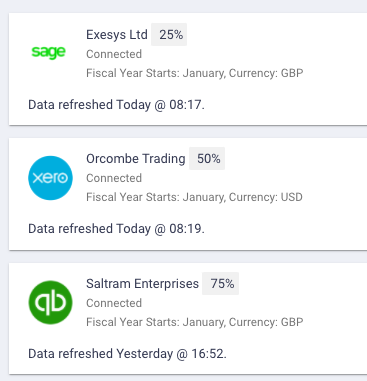Click the Connected status under Exesys Ltd

click(x=114, y=54)
